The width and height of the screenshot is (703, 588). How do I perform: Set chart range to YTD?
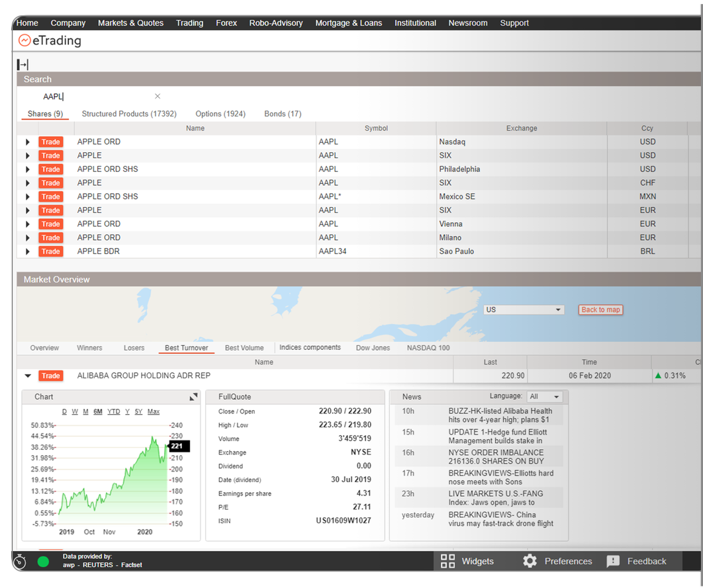point(113,411)
